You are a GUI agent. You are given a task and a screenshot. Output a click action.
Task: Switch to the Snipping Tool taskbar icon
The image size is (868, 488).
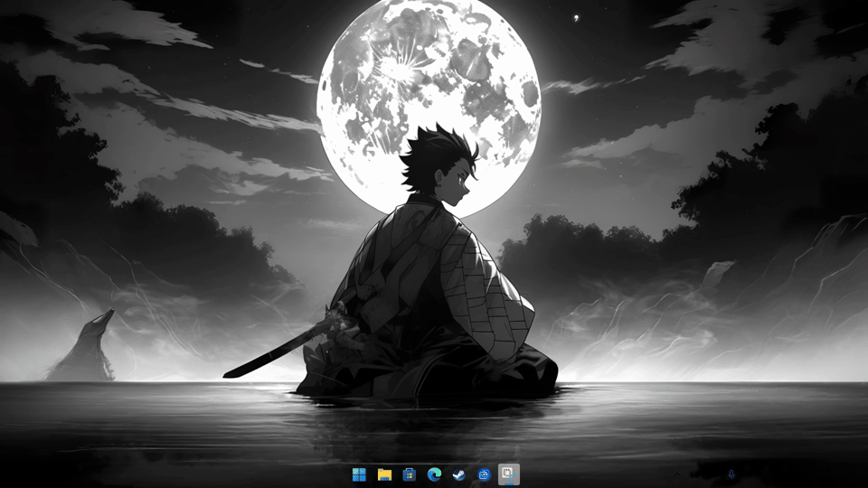(x=509, y=474)
